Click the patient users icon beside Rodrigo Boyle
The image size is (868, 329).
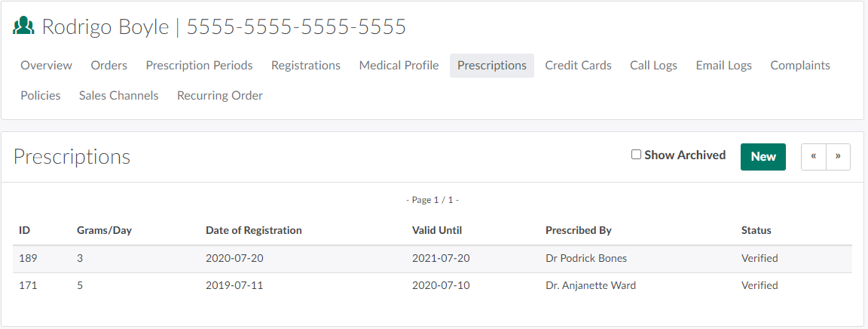(24, 27)
